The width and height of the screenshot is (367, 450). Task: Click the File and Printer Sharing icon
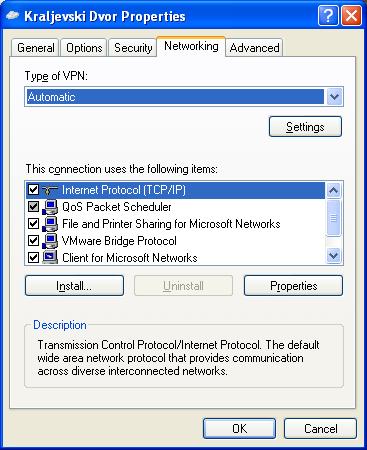pyautogui.click(x=50, y=224)
